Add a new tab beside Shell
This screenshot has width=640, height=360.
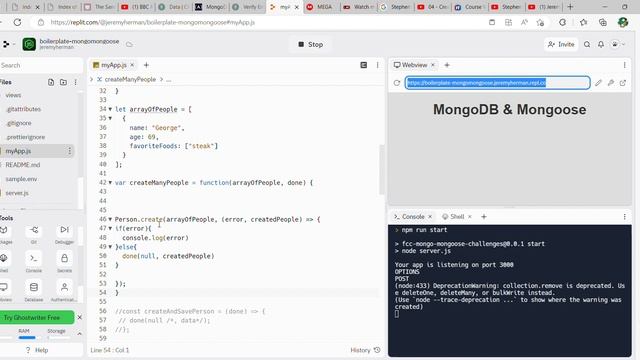click(x=484, y=217)
